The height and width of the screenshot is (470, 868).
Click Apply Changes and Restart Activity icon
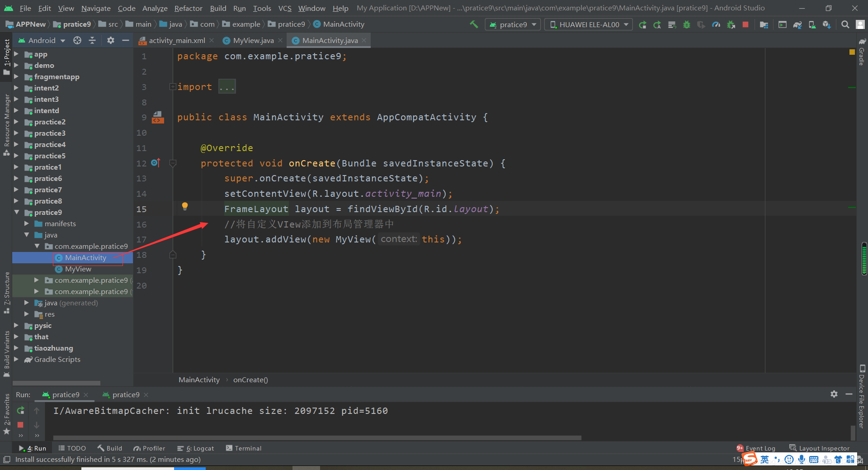point(657,24)
